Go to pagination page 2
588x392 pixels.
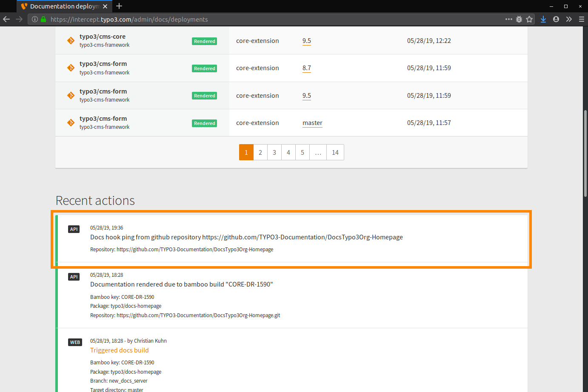260,152
